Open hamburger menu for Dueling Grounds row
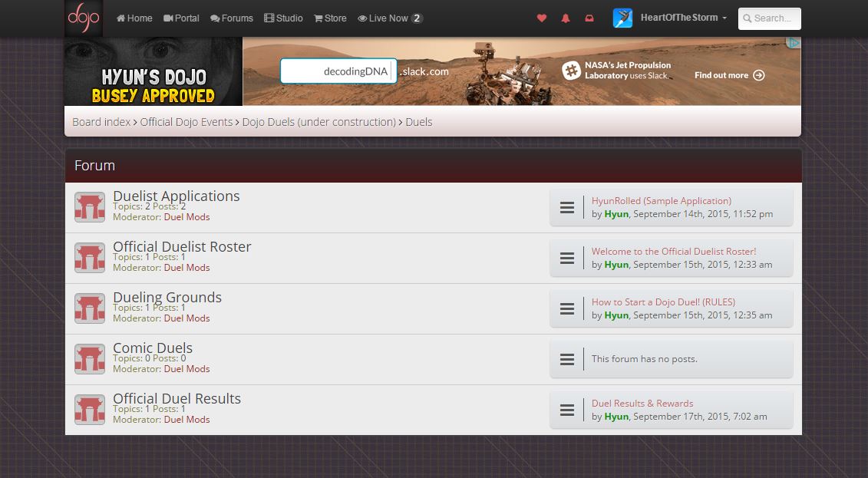This screenshot has width=868, height=478. tap(567, 308)
